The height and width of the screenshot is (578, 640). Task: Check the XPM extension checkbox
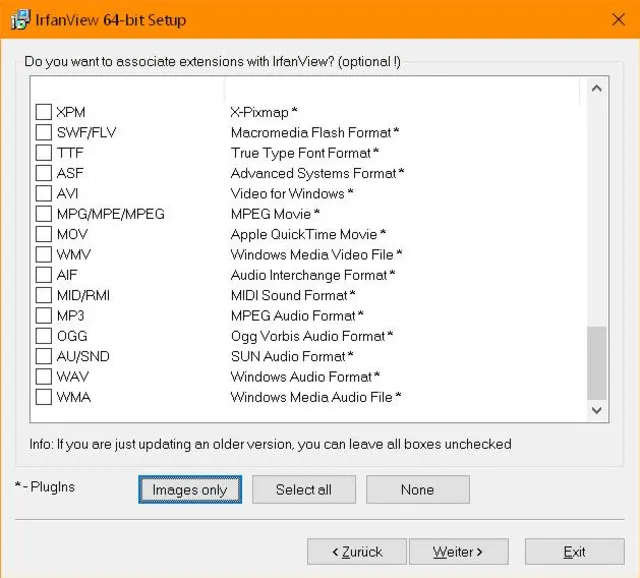[x=44, y=112]
